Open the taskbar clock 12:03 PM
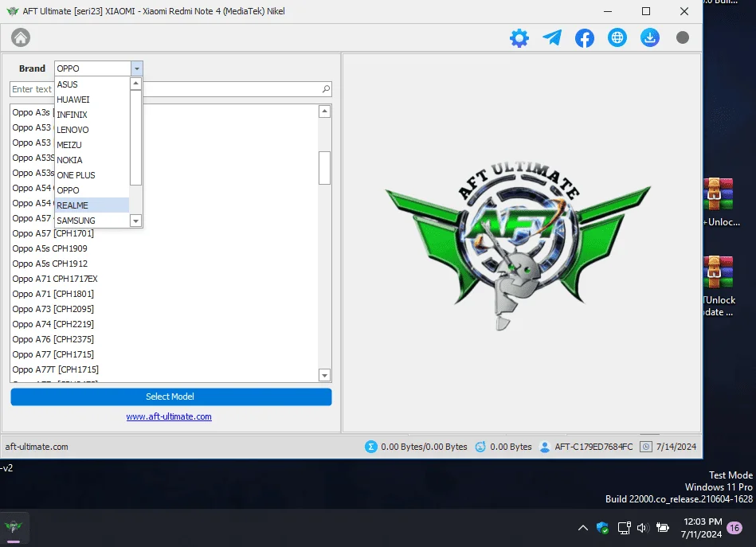This screenshot has width=756, height=547. (702, 528)
